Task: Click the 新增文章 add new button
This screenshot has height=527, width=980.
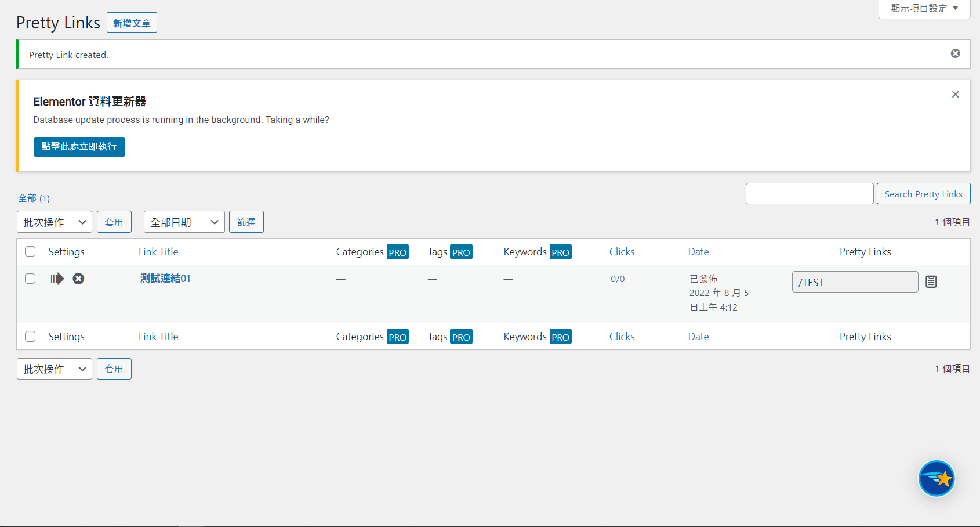Action: 132,23
